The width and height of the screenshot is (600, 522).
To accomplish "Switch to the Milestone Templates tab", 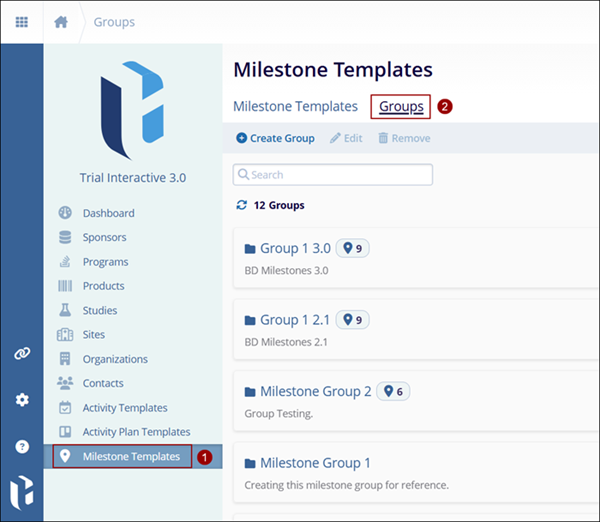I will [295, 106].
